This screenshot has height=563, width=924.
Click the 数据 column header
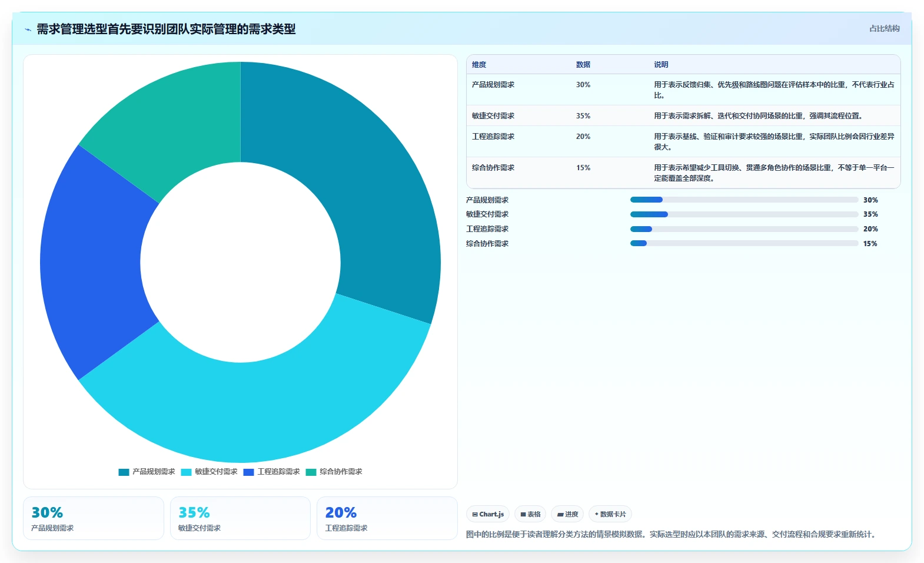(x=583, y=65)
